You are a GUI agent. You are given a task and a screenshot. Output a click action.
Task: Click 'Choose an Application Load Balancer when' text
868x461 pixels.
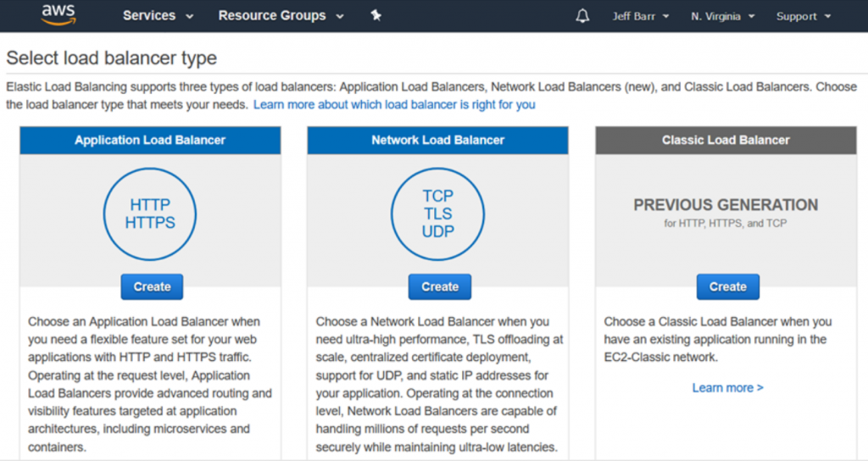[x=144, y=321]
